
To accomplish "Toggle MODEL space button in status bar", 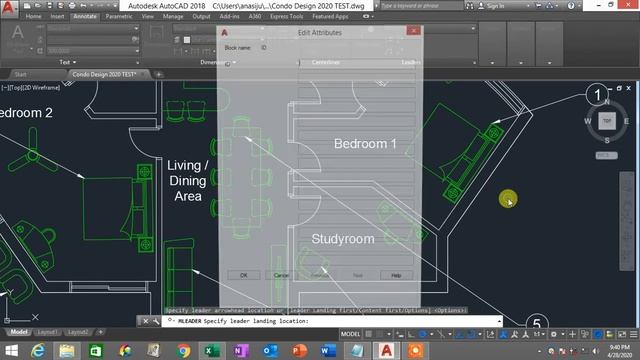I will 350,334.
